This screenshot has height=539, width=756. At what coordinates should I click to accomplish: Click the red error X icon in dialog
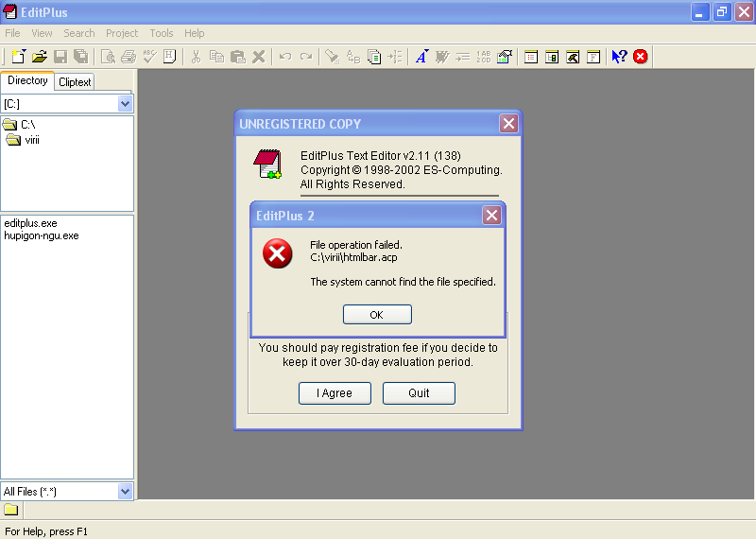(277, 253)
